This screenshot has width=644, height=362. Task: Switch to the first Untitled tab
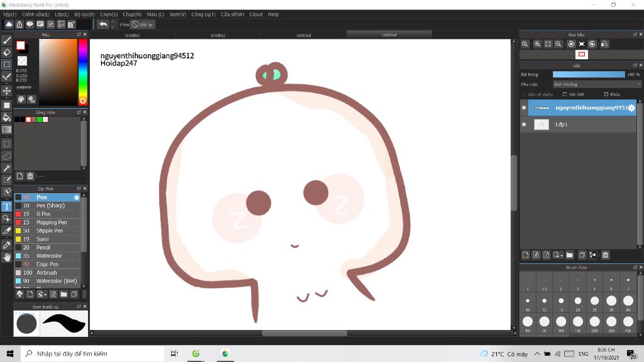(x=132, y=35)
